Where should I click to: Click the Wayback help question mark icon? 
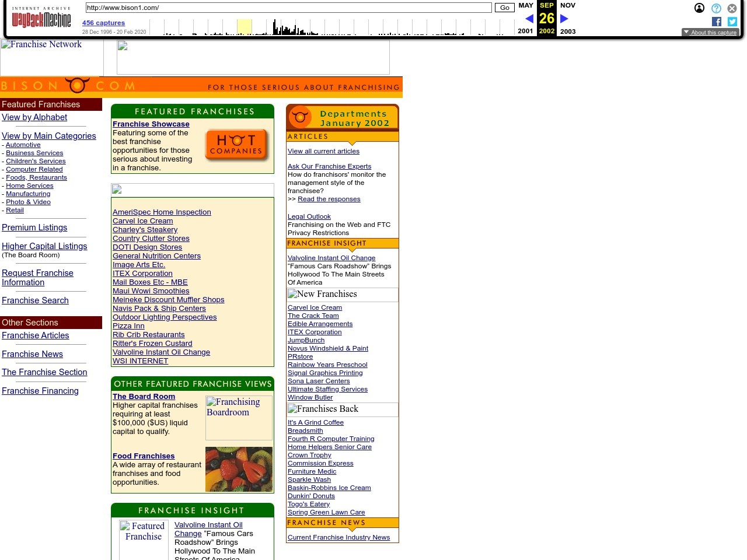point(716,8)
